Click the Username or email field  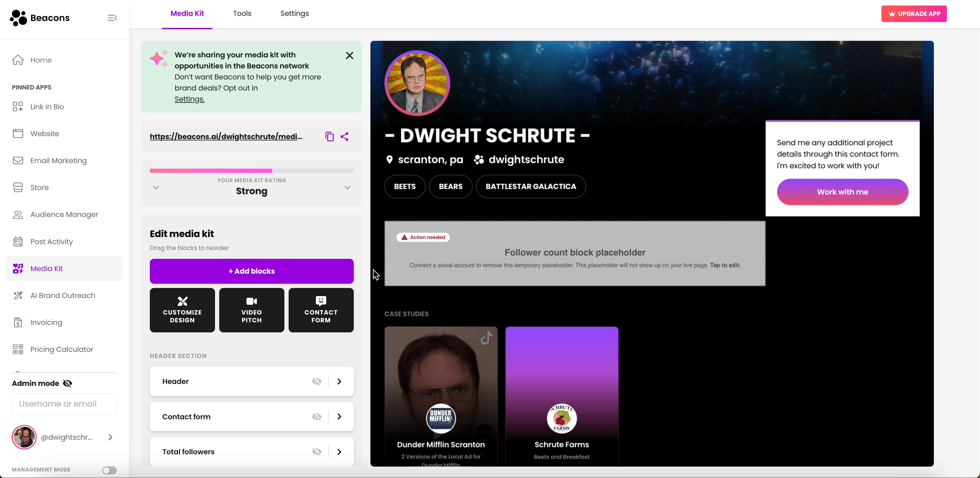(64, 404)
